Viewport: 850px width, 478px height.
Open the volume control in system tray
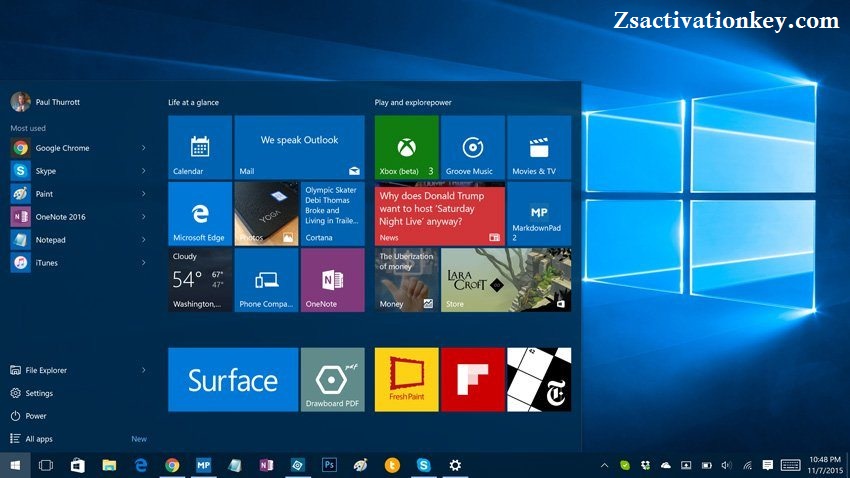(726, 465)
